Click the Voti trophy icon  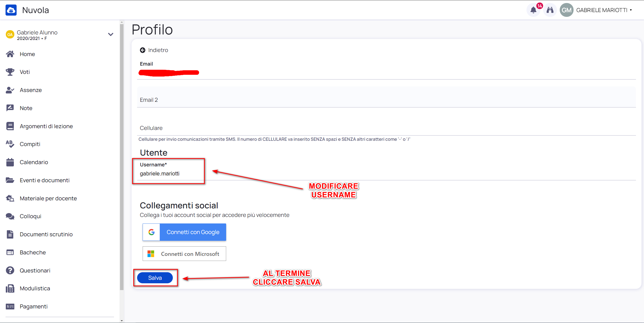10,72
